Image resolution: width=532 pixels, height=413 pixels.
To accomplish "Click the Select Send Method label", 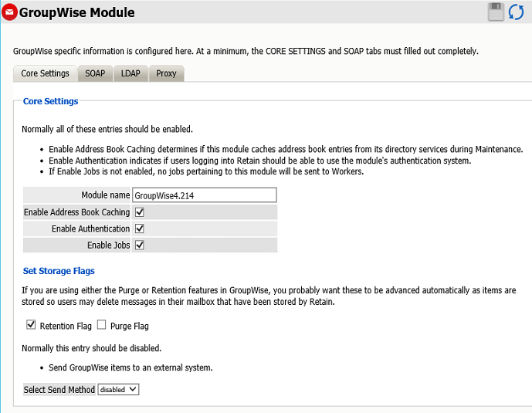I will (59, 390).
